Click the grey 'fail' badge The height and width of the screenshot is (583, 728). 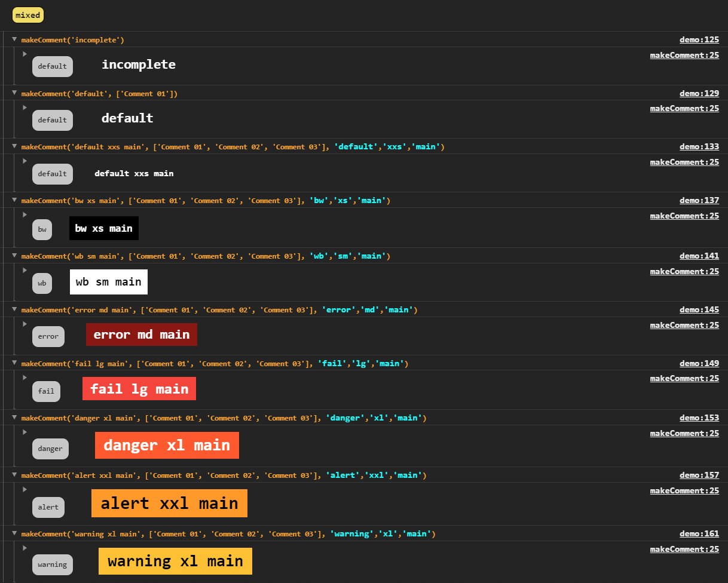tap(46, 391)
